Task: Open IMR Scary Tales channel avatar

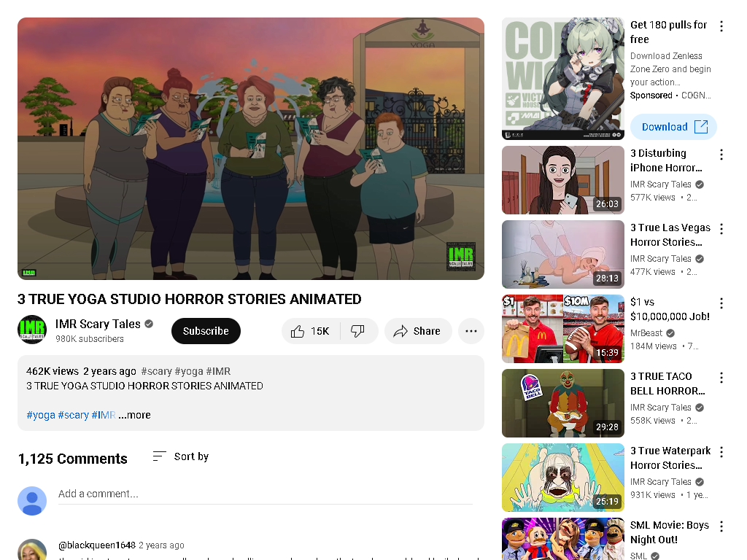Action: pyautogui.click(x=32, y=330)
